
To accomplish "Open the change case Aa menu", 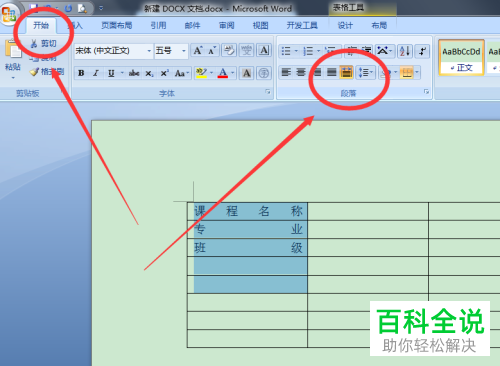I will (182, 73).
